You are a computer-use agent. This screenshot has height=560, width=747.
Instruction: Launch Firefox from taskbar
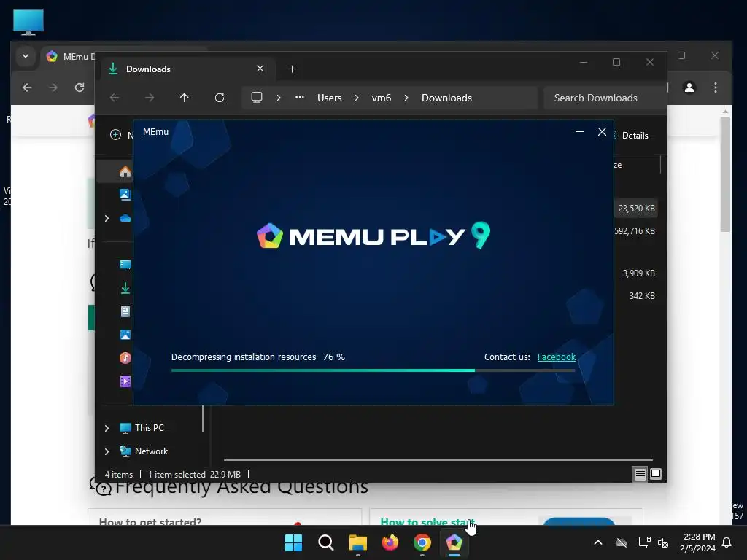click(x=390, y=542)
